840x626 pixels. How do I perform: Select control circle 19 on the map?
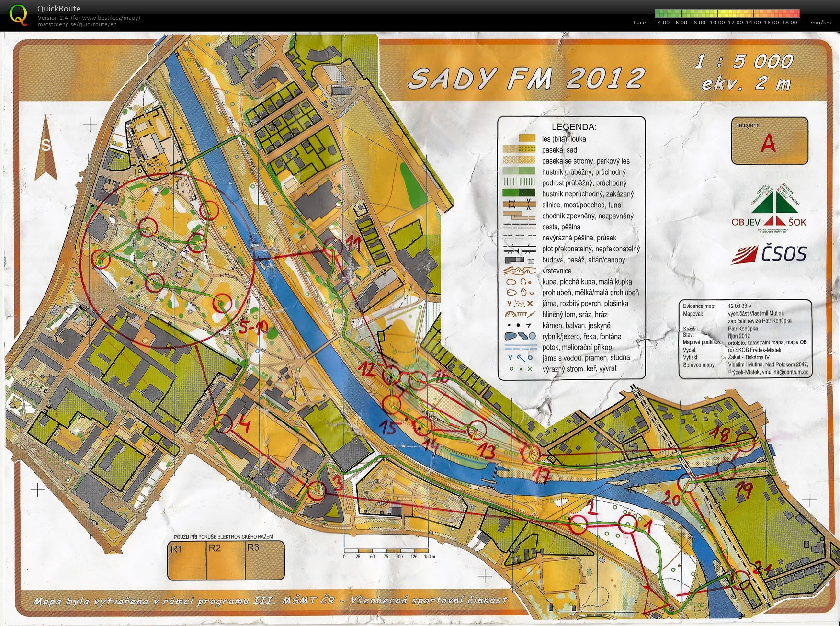pos(726,470)
